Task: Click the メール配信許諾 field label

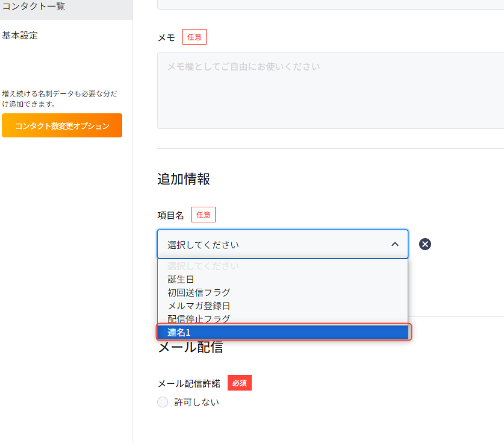Action: (188, 383)
